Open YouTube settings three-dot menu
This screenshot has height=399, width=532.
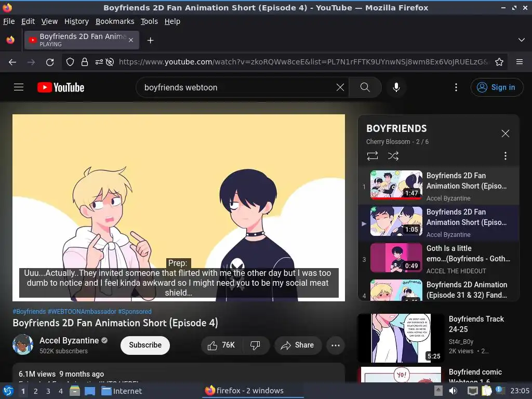click(456, 87)
